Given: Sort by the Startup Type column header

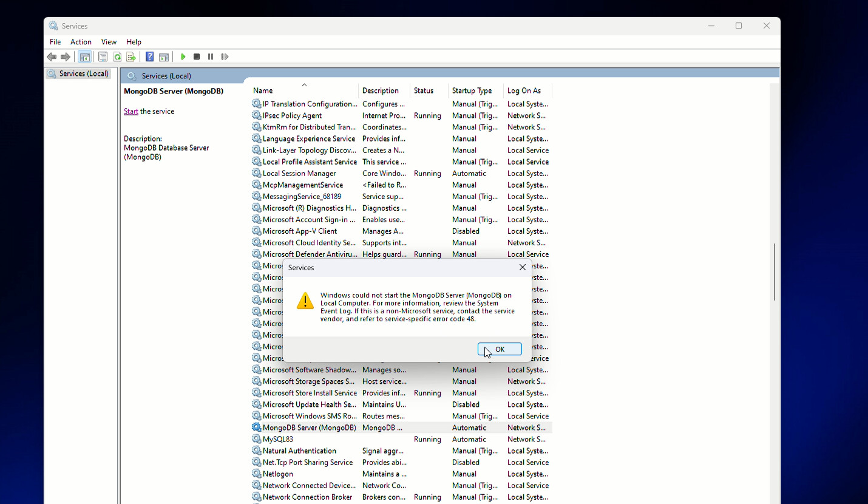Looking at the screenshot, I should pyautogui.click(x=472, y=90).
